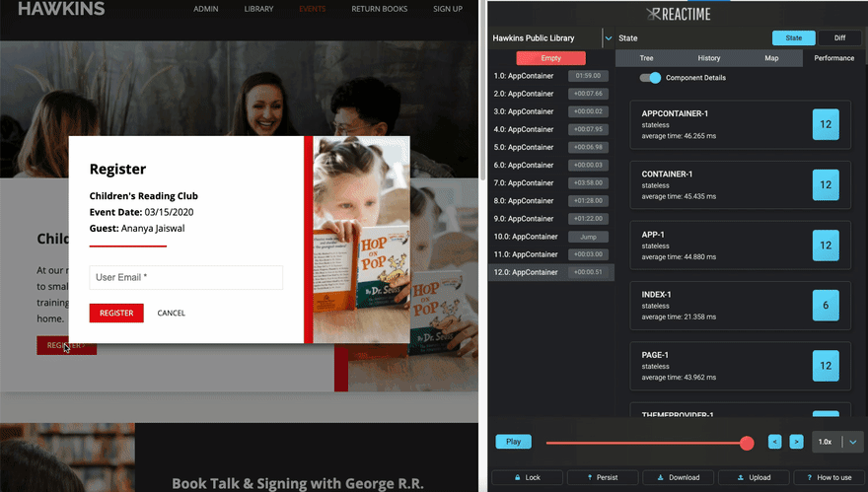868x492 pixels.
Task: Step forward with the next arrow button
Action: pos(797,442)
